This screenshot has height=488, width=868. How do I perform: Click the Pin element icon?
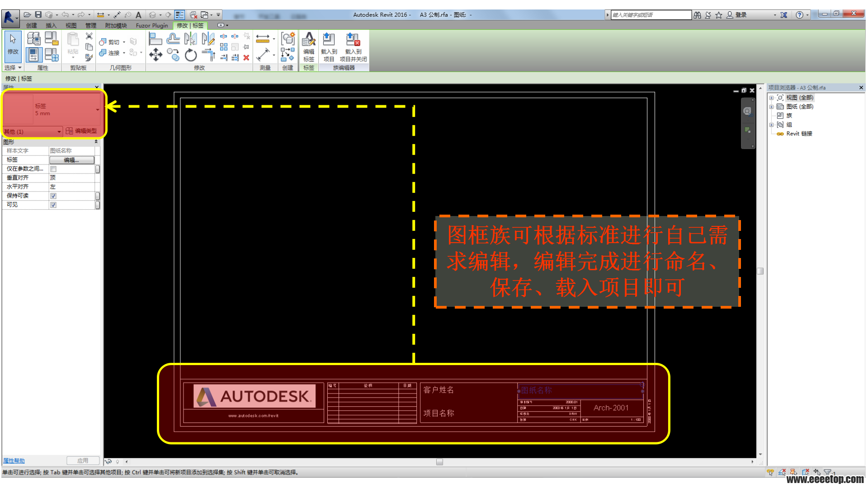246,47
